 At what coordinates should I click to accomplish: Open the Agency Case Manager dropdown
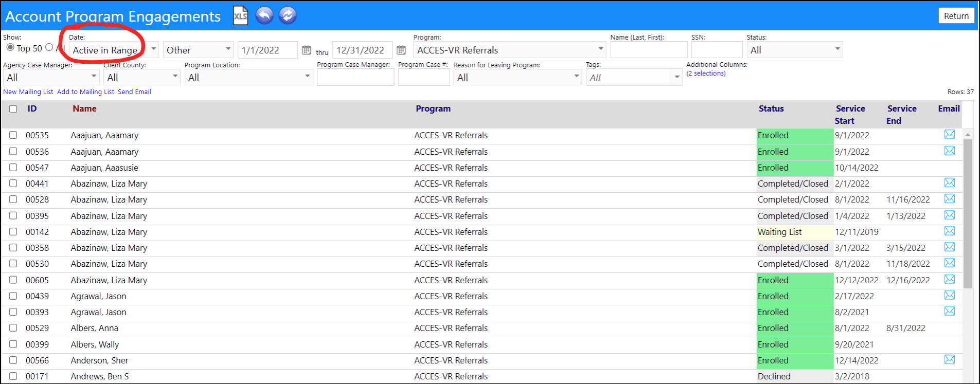[x=51, y=77]
